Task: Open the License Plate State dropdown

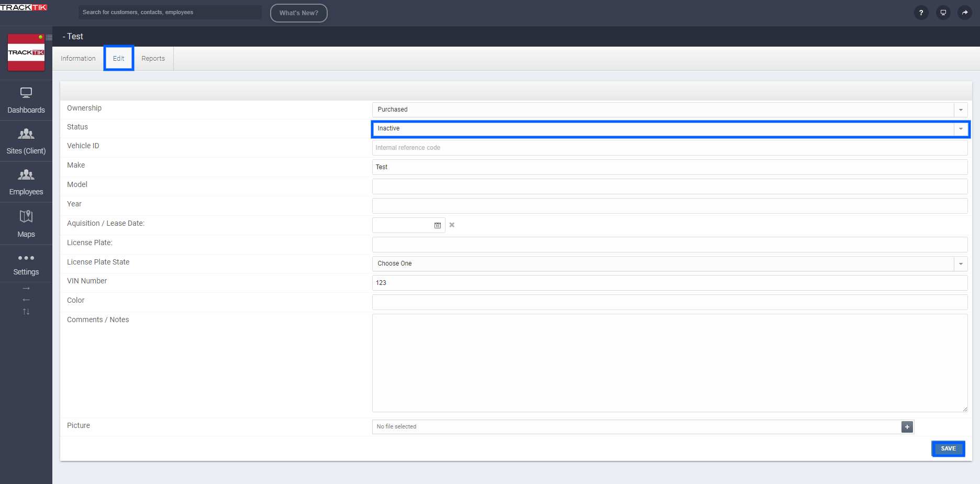Action: coord(670,263)
